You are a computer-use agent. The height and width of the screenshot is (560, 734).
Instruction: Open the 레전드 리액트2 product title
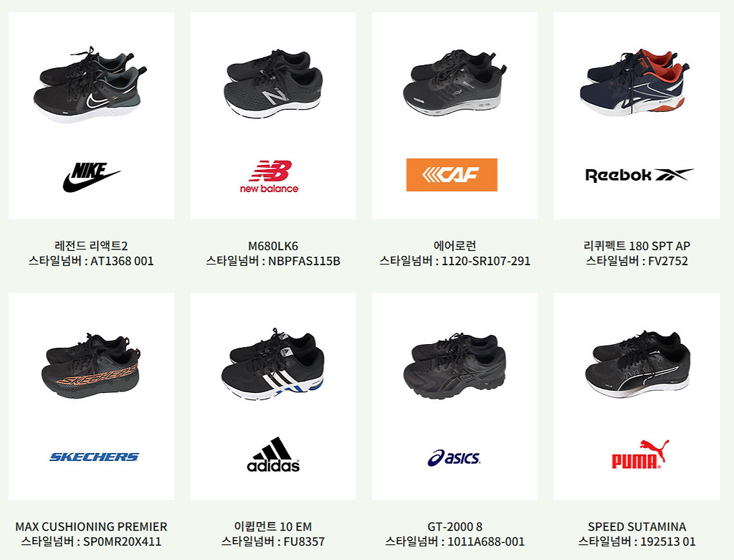[x=91, y=246]
